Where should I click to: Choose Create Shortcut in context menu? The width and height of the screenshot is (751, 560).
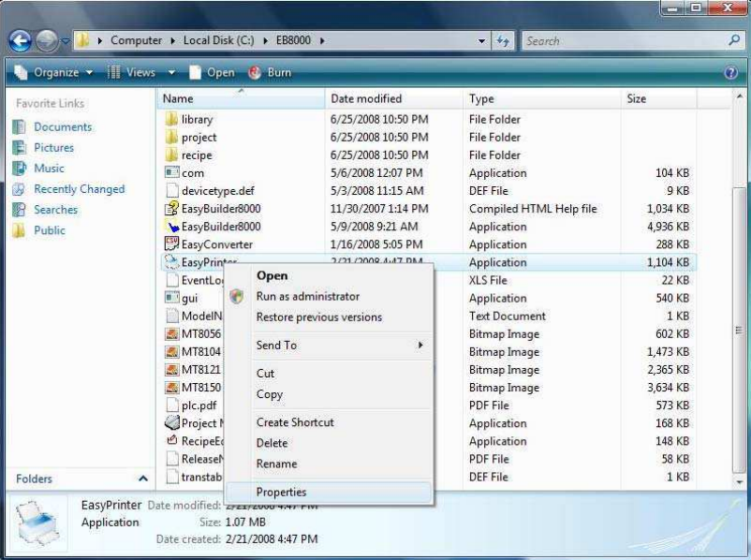point(295,422)
